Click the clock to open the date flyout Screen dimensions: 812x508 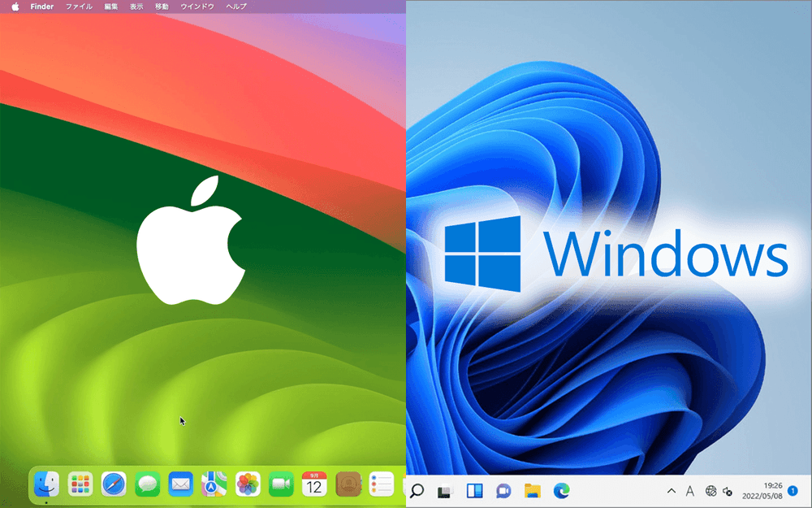tap(762, 490)
